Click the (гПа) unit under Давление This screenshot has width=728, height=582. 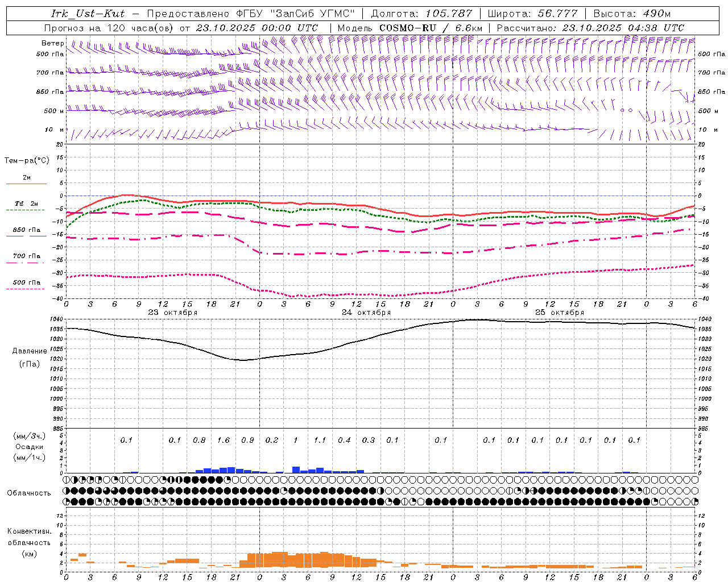pyautogui.click(x=28, y=364)
